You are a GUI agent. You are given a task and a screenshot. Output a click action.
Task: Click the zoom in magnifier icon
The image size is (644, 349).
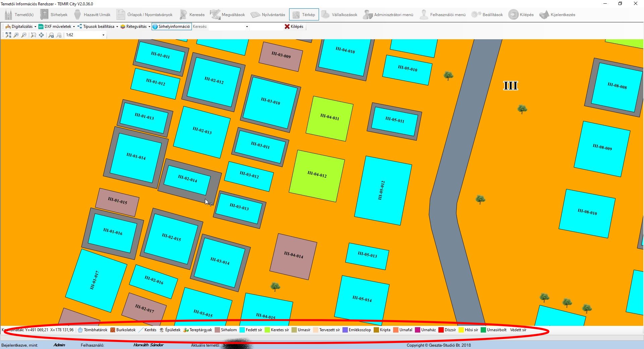click(16, 35)
